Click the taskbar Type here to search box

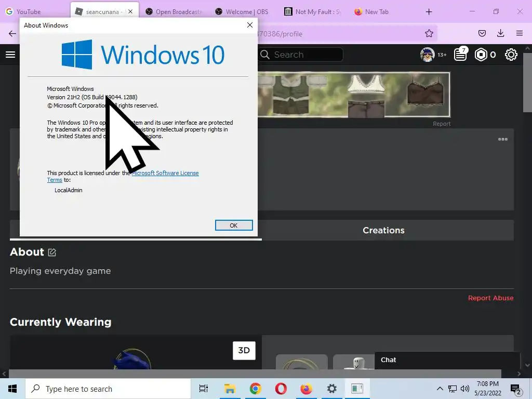coord(108,389)
